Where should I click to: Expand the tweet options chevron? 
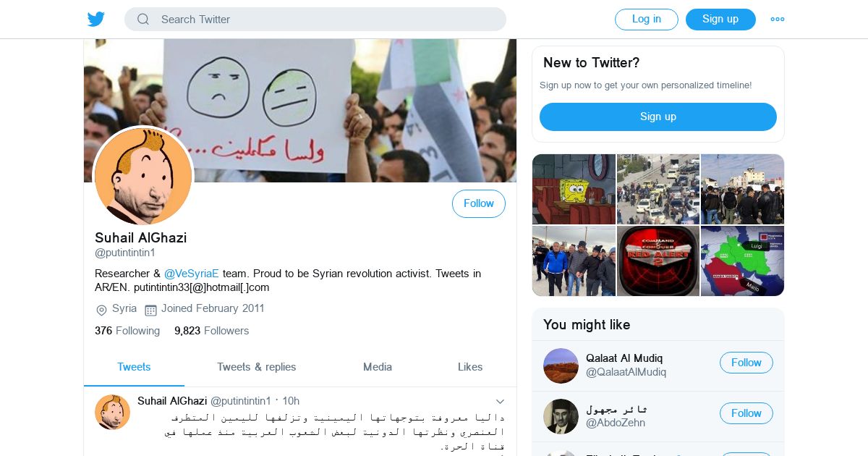pos(500,401)
